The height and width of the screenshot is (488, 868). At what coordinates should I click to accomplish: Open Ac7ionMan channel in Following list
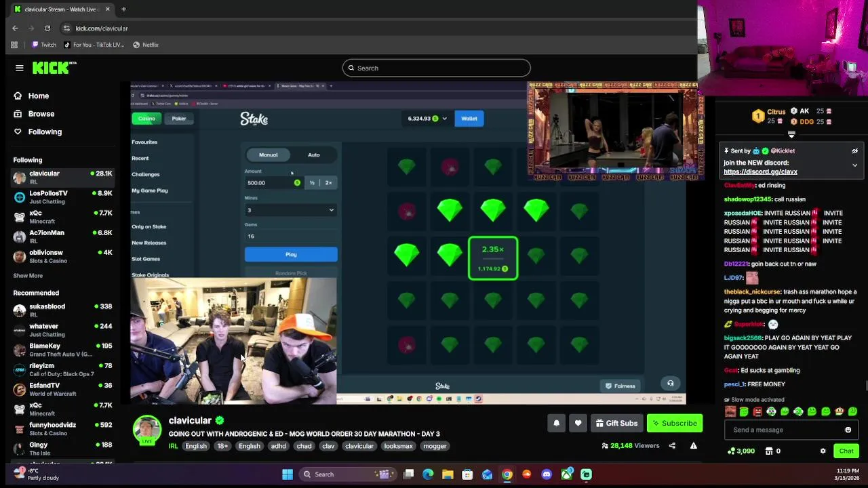[62, 237]
